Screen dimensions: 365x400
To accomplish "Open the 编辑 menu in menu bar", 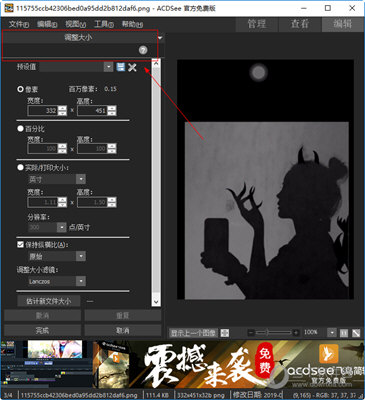I will pos(47,24).
